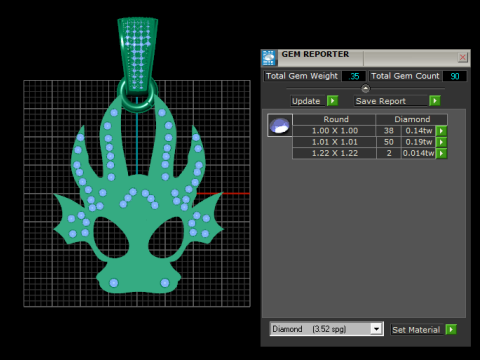Viewport: 480px width, 360px height.
Task: Click green arrow for 0.14tw row
Action: 441,131
